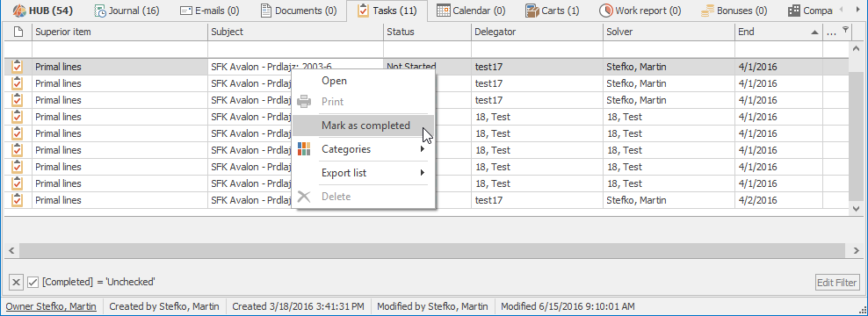Screen dimensions: 868x316
Task: Toggle sort order on End column header
Action: pyautogui.click(x=779, y=32)
